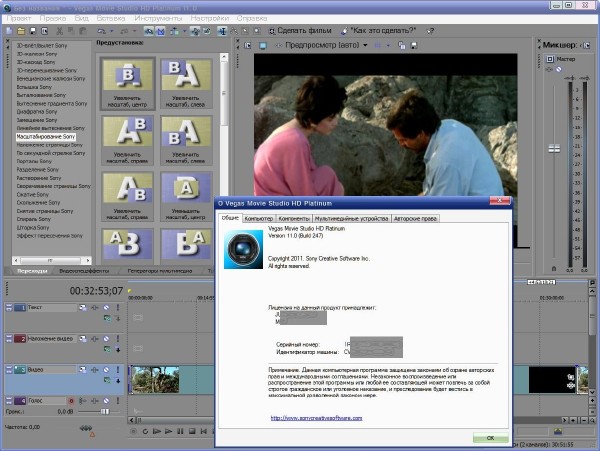Select 'Масштабирование Sony' in transitions list
Viewport: 600px width, 451px height.
pos(46,135)
